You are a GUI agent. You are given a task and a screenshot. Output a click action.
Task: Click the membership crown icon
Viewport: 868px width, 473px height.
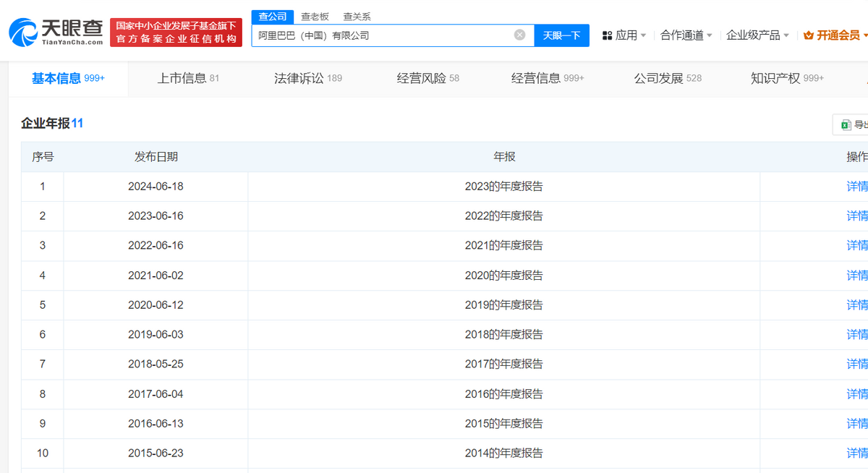click(x=808, y=35)
